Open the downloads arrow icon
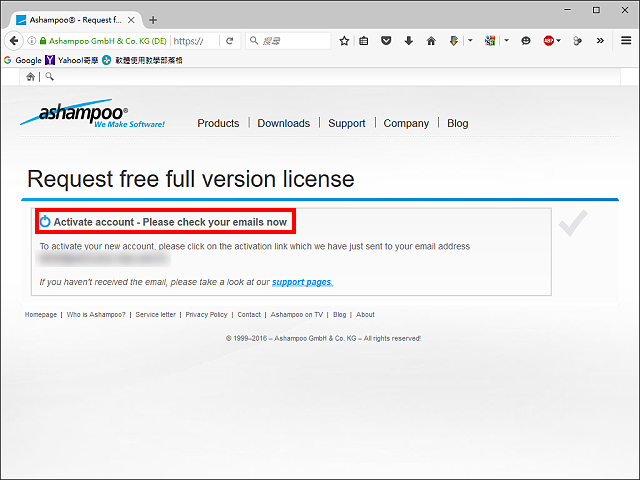This screenshot has width=640, height=480. [409, 41]
